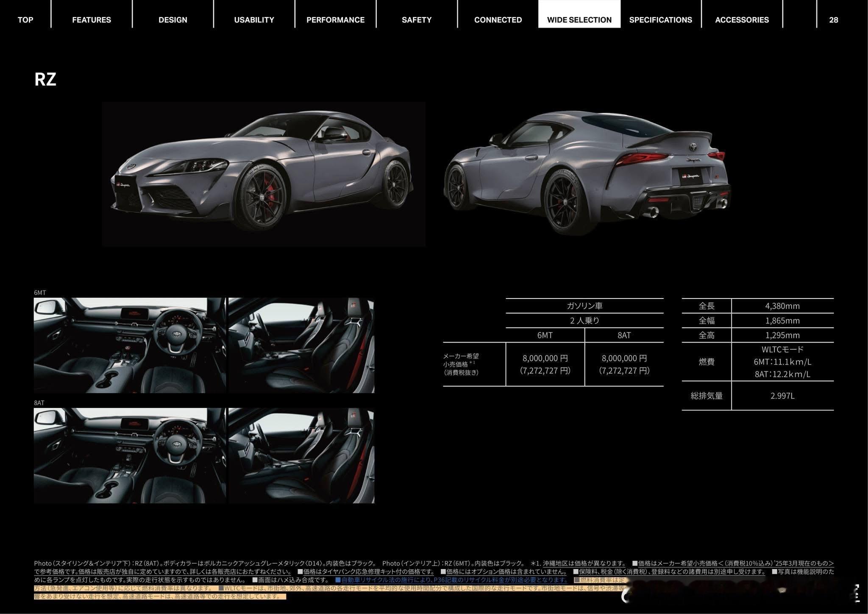Go to the ACCESSORIES tab
Image resolution: width=868 pixels, height=614 pixels.
(x=742, y=20)
